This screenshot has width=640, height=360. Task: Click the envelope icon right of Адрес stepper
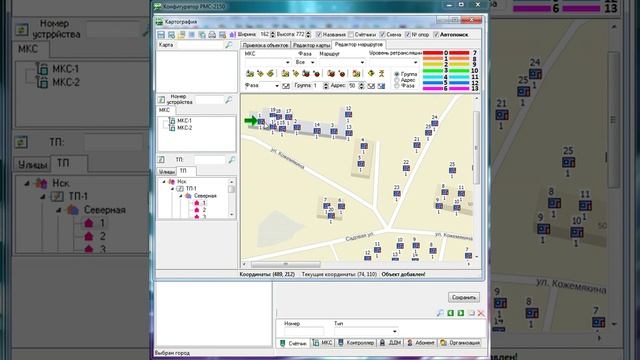coord(371,86)
